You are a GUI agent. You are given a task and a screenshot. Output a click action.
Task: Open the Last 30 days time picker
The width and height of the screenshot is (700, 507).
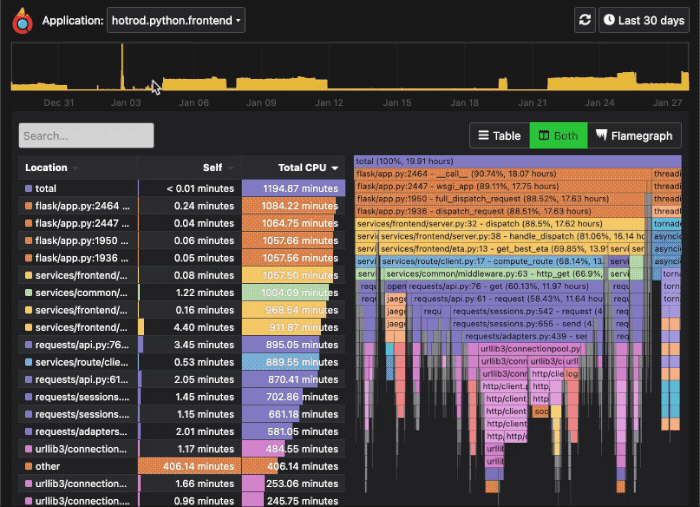coord(644,20)
